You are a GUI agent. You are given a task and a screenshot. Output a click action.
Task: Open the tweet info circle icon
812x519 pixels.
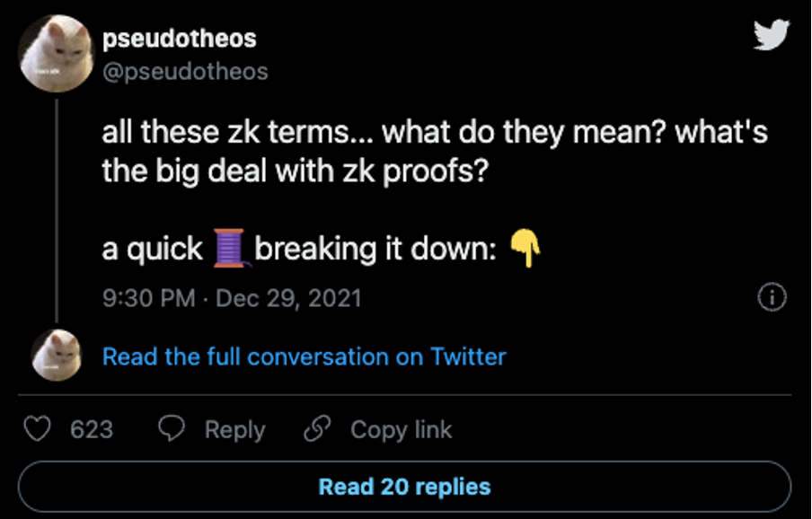tap(772, 297)
